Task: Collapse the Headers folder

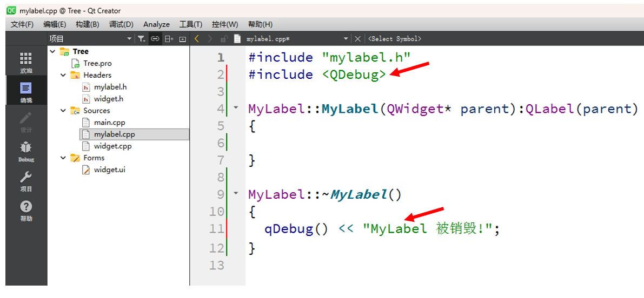Action: pos(63,75)
